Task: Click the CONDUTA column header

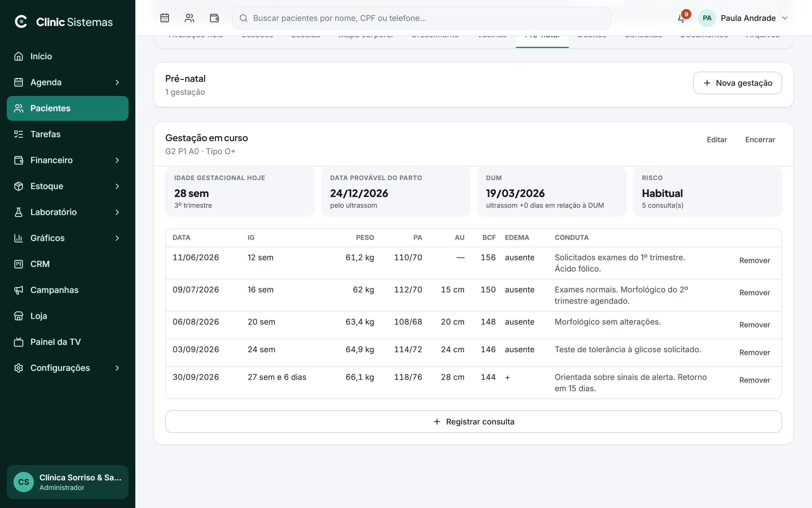Action: [572, 238]
